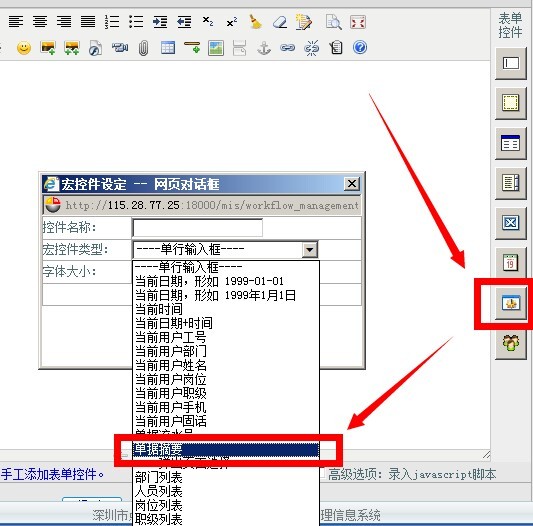The width and height of the screenshot is (533, 526).
Task: Toggle the advanced javascript option checkbox
Action: tap(323, 474)
